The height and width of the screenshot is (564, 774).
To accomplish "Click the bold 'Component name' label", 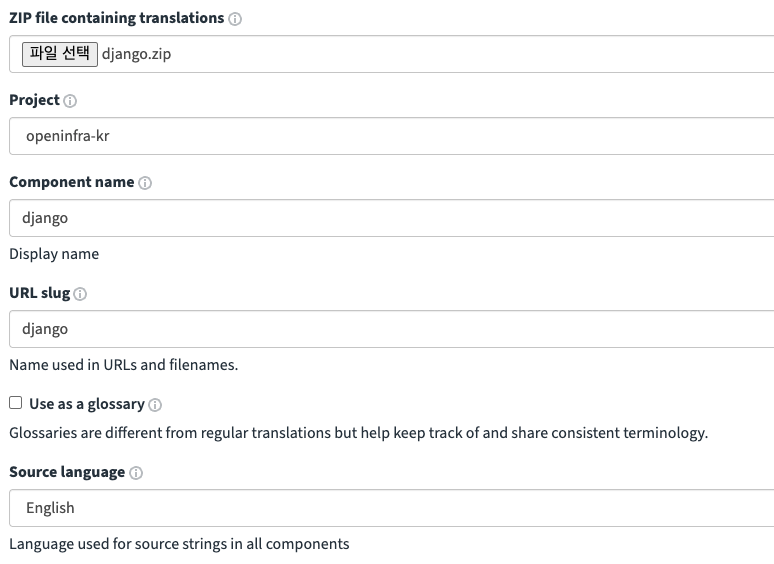I will click(71, 182).
